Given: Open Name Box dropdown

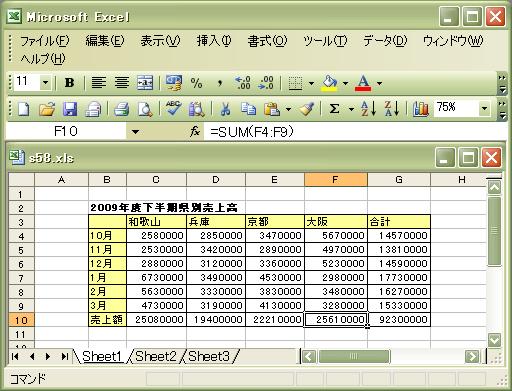Looking at the screenshot, I should 135,132.
